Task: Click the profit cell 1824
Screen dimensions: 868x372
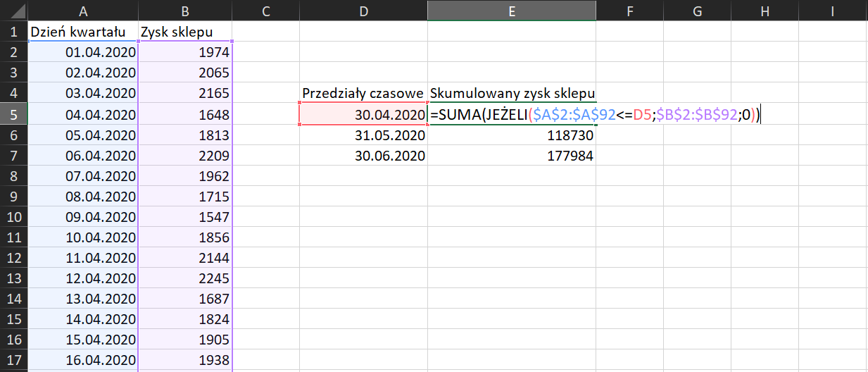Action: point(185,320)
